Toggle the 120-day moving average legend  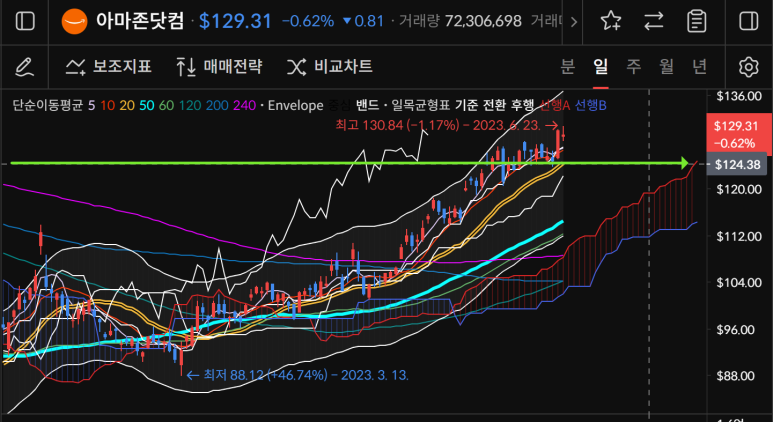189,105
